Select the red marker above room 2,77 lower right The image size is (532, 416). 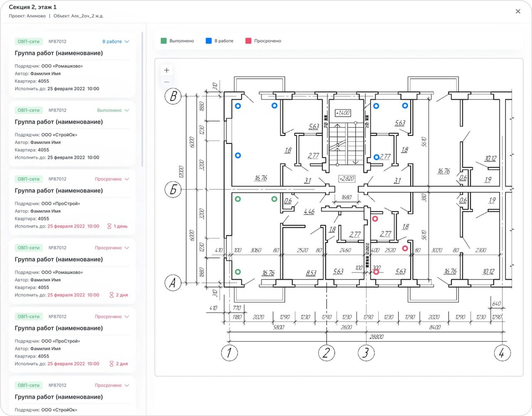(375, 219)
